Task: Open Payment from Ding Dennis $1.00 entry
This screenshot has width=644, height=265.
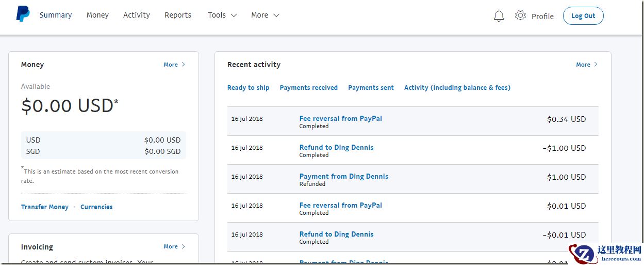Action: (344, 176)
